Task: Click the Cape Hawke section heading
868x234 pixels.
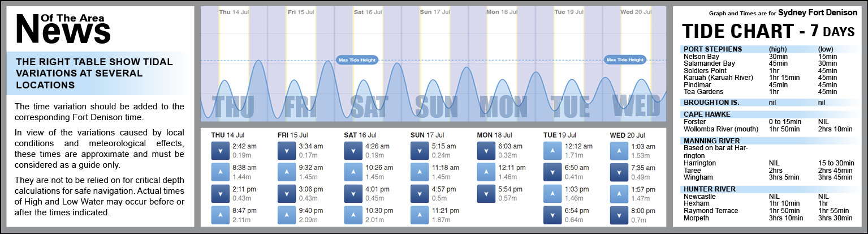Action: click(707, 114)
